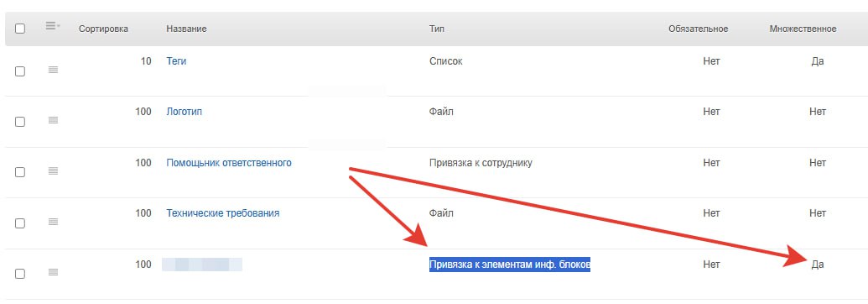The image size is (868, 304).
Task: Select checkbox of the last blurred-name row
Action: pyautogui.click(x=20, y=274)
